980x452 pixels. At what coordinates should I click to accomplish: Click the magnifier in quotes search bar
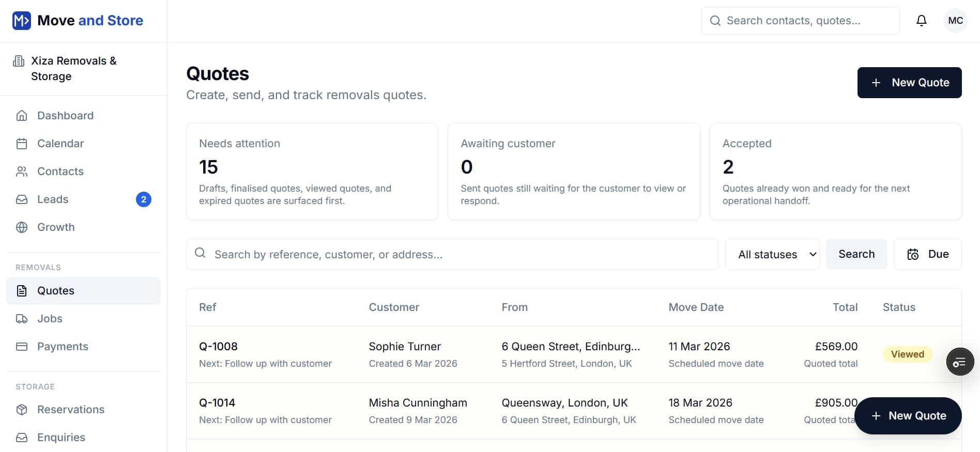tap(200, 253)
